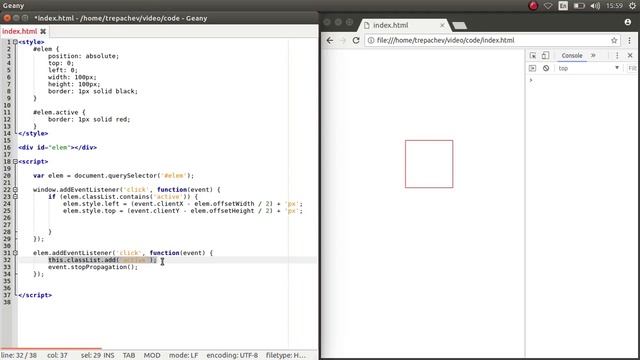Open the DevTools three-dot customize menu
The width and height of the screenshot is (640, 360).
coord(617,56)
